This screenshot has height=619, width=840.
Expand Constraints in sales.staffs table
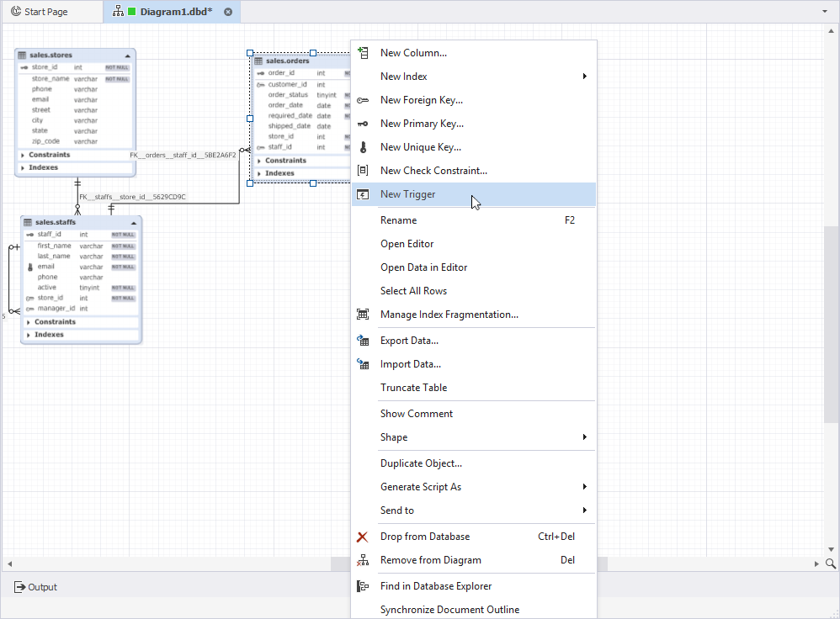(x=29, y=322)
